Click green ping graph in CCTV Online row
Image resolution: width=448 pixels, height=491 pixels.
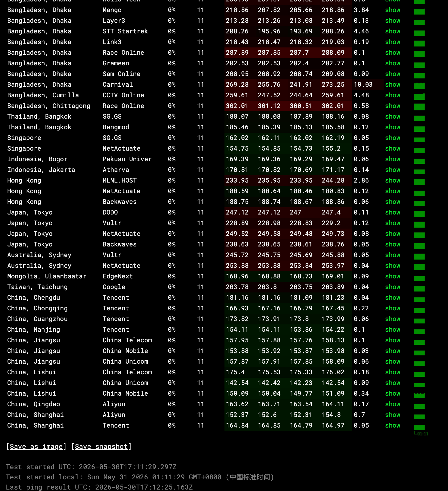pos(419,96)
